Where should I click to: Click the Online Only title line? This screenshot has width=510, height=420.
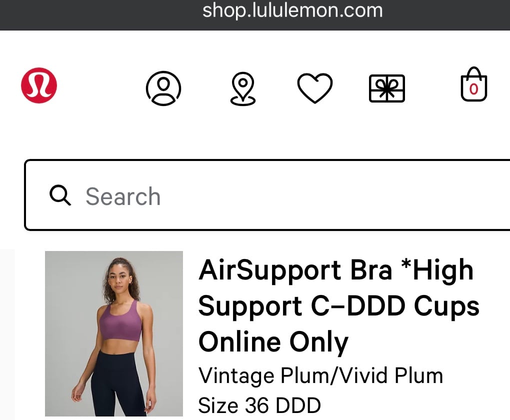(x=273, y=342)
